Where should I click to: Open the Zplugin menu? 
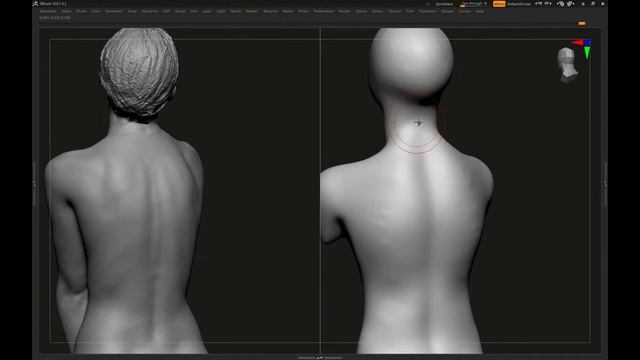point(447,11)
